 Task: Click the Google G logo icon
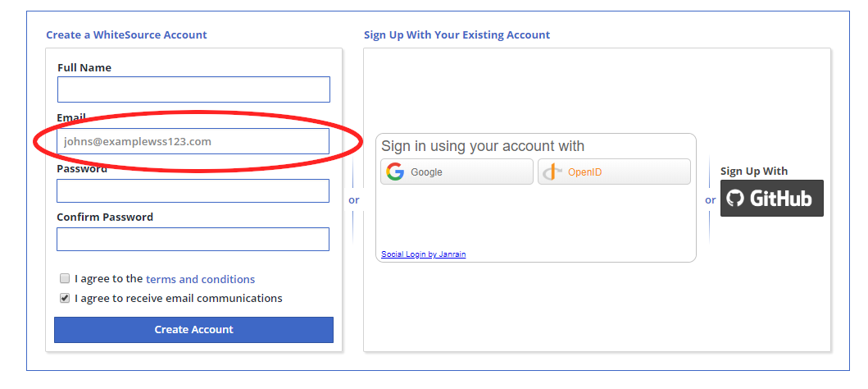point(396,172)
